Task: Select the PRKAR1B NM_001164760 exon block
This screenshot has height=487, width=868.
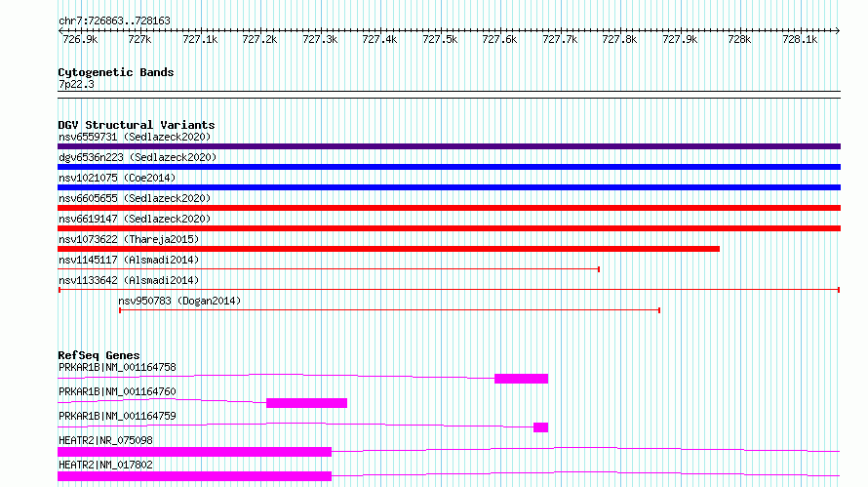Action: [x=306, y=403]
